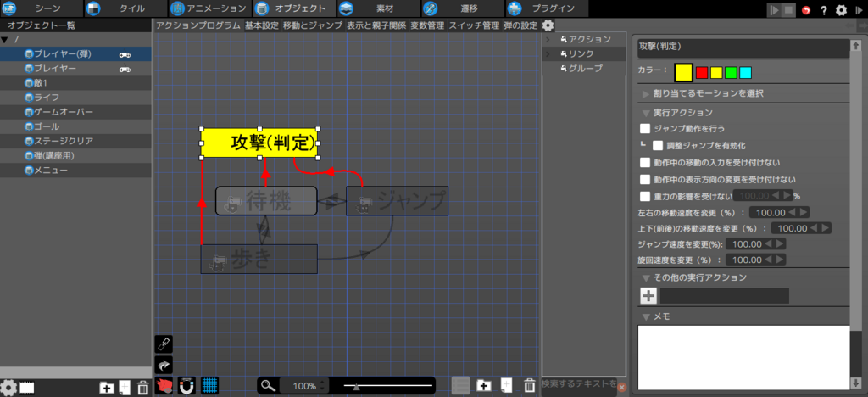The image size is (868, 397).
Task: Select ゲームオーバー object row
Action: click(x=75, y=112)
